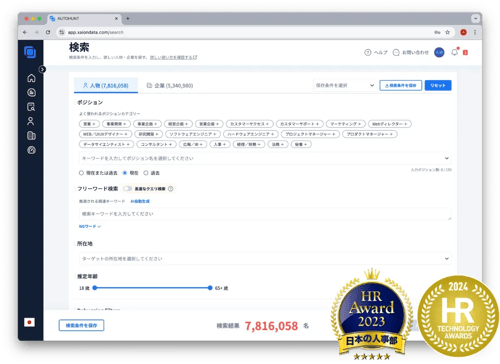Open the company building sidebar icon

31,135
